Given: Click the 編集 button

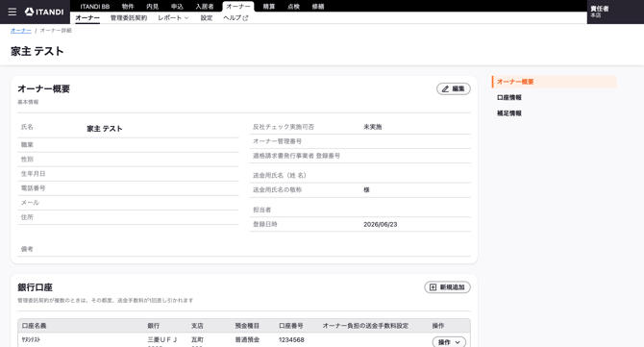Looking at the screenshot, I should pos(454,88).
